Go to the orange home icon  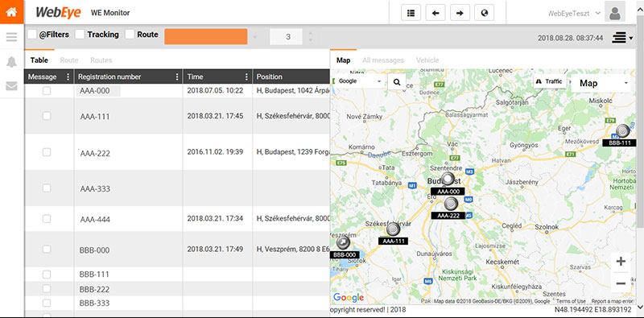coord(11,12)
